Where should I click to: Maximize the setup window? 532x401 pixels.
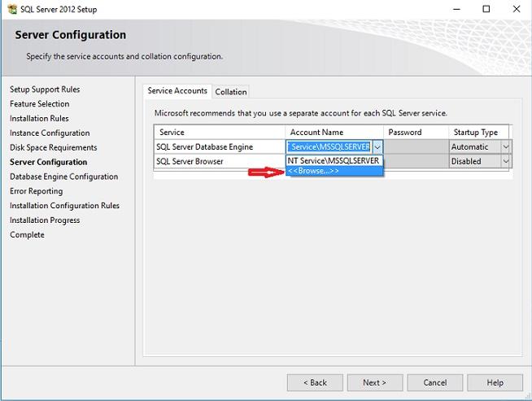[486, 9]
